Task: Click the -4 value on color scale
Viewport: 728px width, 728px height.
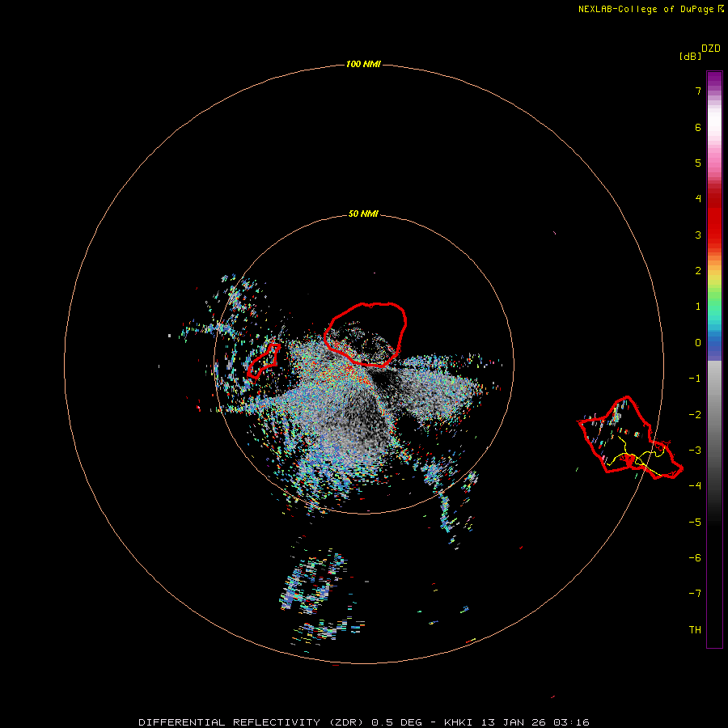Action: [695, 485]
